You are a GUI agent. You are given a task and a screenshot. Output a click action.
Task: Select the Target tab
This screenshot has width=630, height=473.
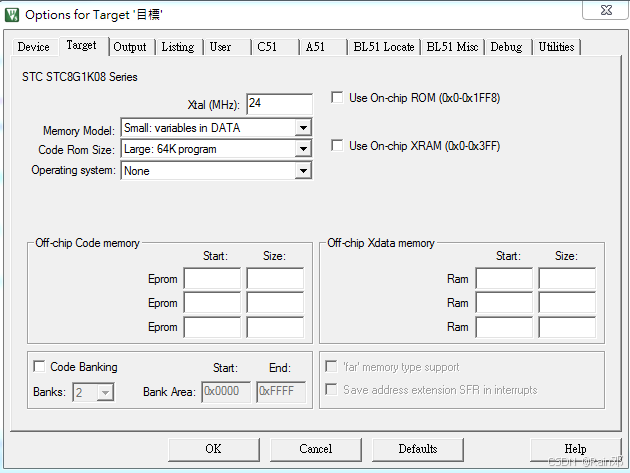pos(82,45)
